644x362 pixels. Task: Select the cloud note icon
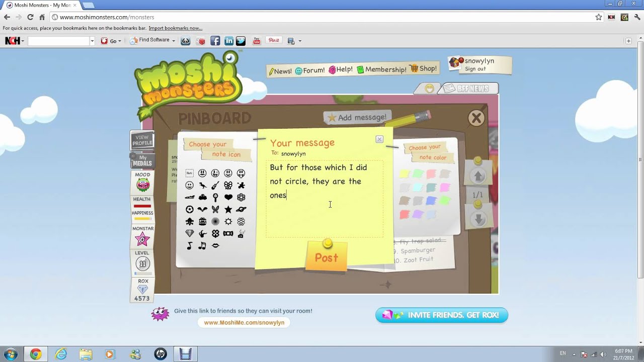pos(202,197)
